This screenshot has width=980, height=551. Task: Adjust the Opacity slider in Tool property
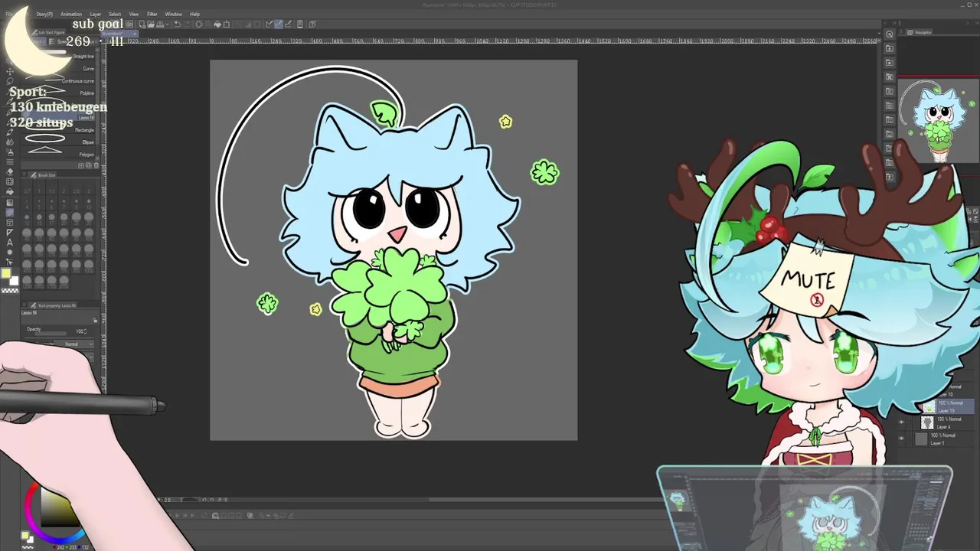click(51, 333)
